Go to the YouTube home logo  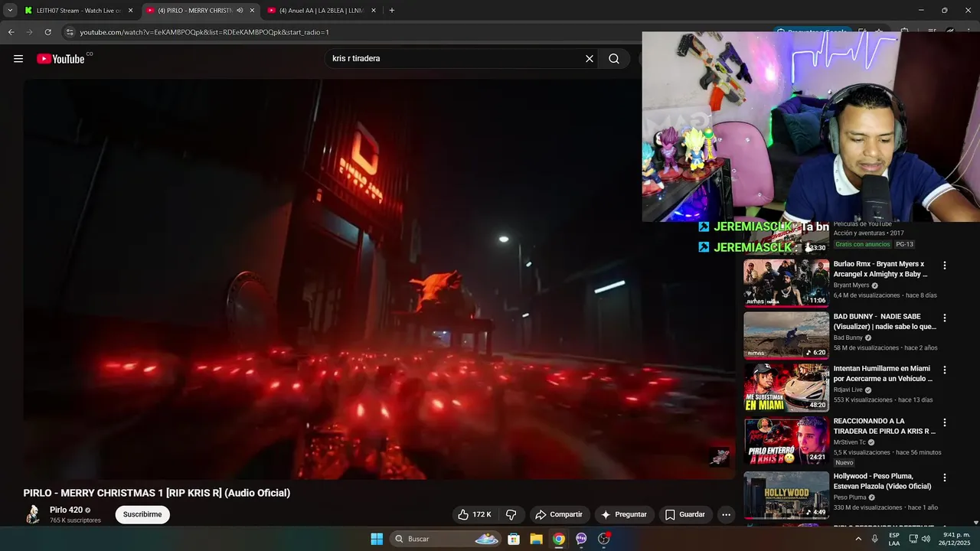pos(60,59)
